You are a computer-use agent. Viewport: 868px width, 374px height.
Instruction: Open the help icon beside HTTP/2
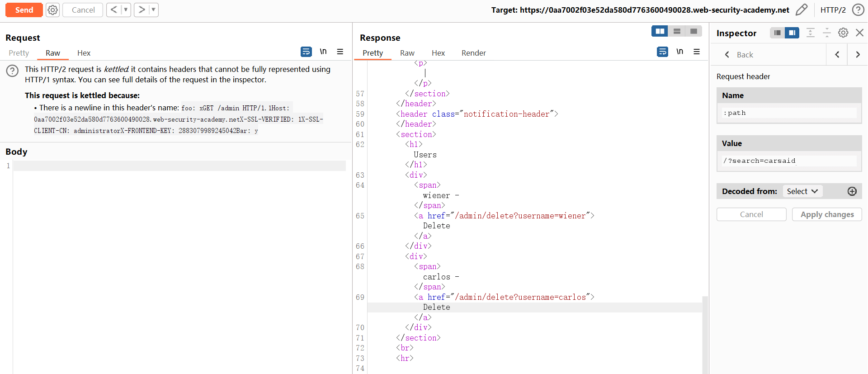click(858, 10)
